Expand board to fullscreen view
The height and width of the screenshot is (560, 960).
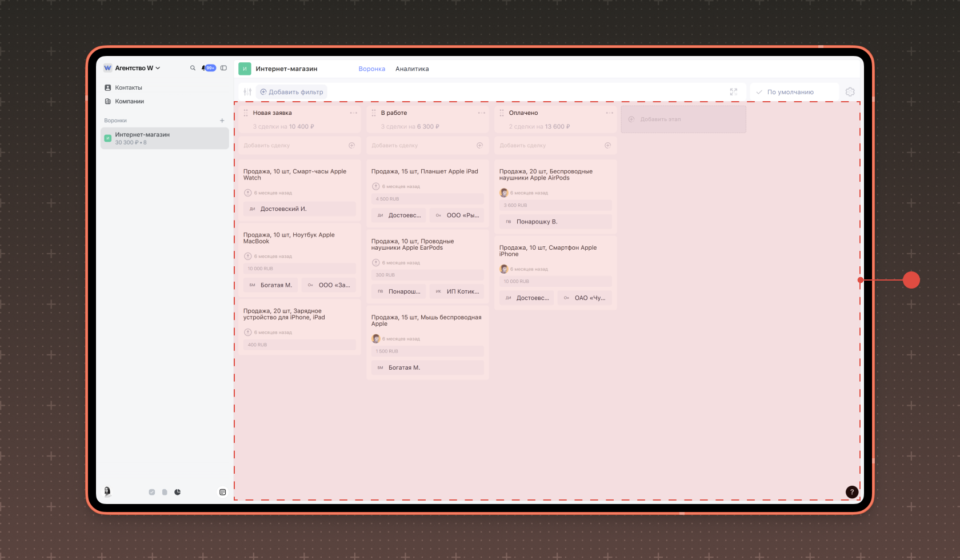(734, 92)
